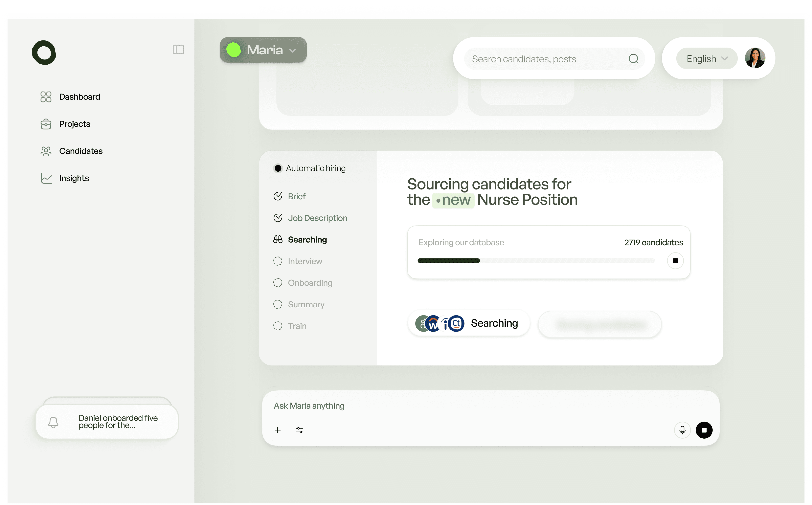The image size is (812, 505).
Task: Stop the database exploration with the square button
Action: 675,261
